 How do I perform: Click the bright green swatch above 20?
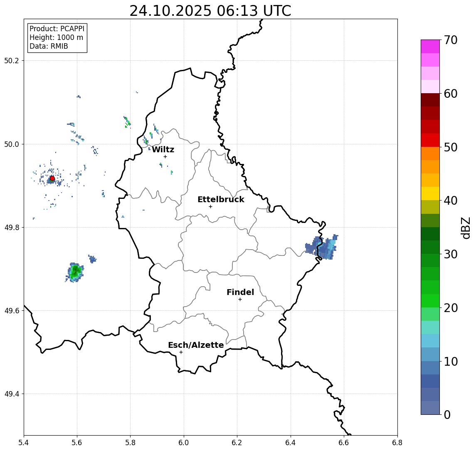[x=430, y=301]
